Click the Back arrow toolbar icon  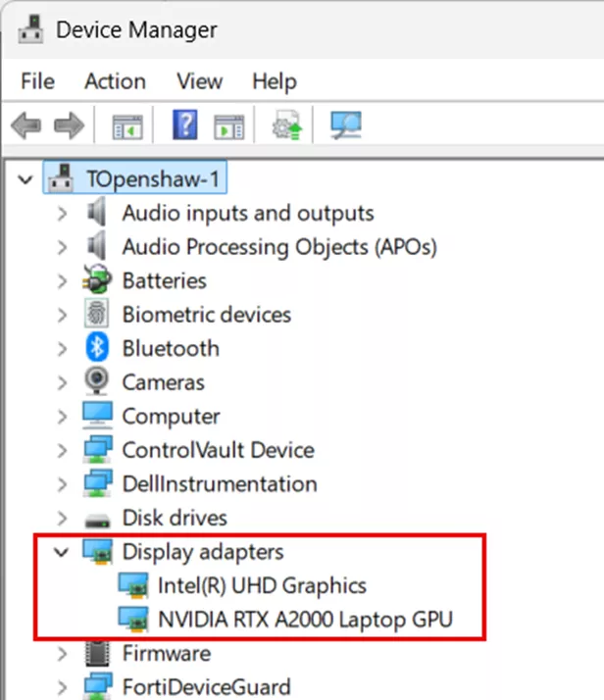pyautogui.click(x=25, y=126)
